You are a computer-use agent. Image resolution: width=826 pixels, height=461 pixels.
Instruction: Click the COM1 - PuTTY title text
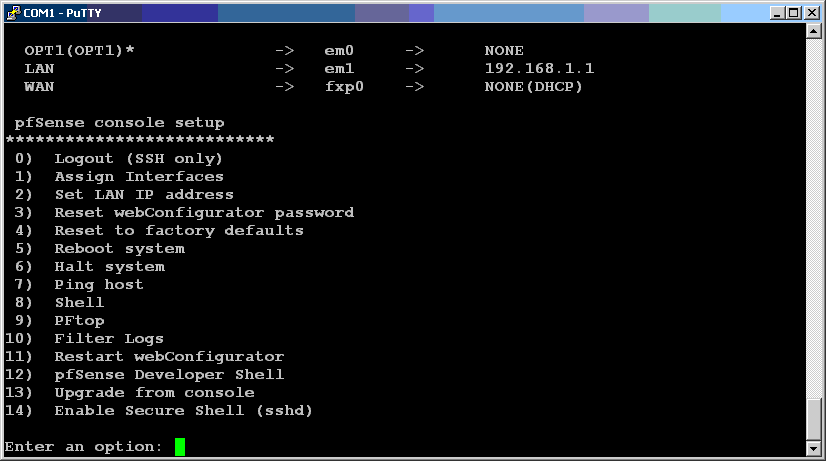coord(62,13)
